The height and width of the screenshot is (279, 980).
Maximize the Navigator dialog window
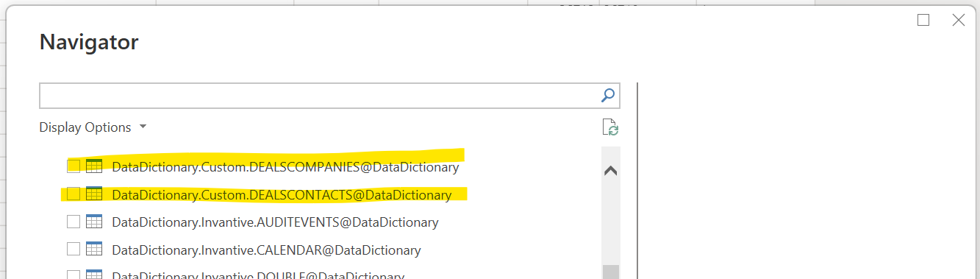click(x=923, y=21)
